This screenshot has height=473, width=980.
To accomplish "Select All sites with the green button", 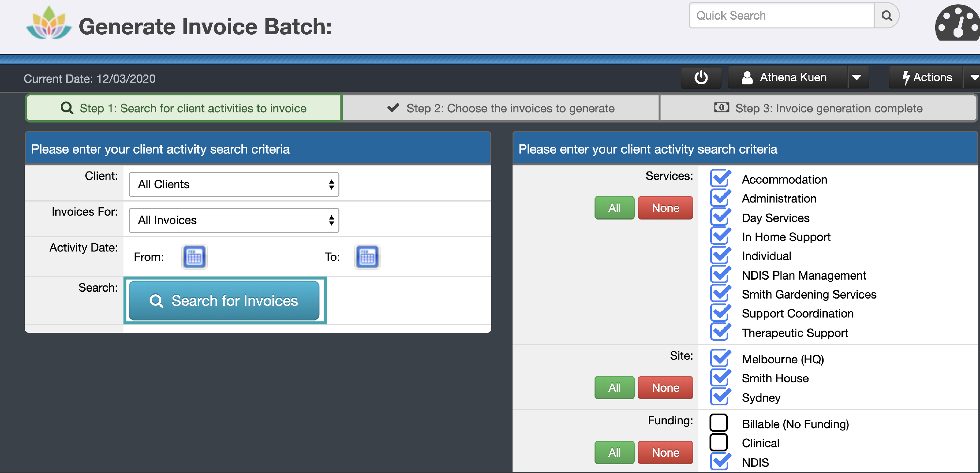I will coord(614,387).
